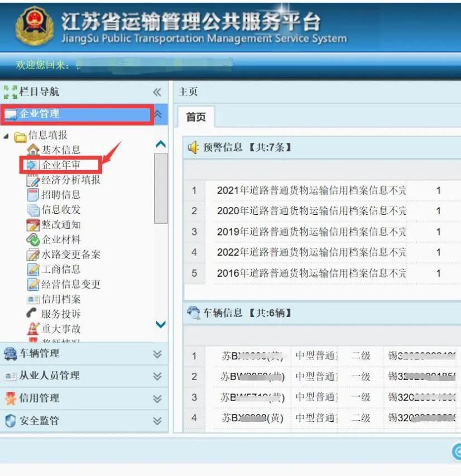Open the 企业管理 menu header

tap(84, 114)
